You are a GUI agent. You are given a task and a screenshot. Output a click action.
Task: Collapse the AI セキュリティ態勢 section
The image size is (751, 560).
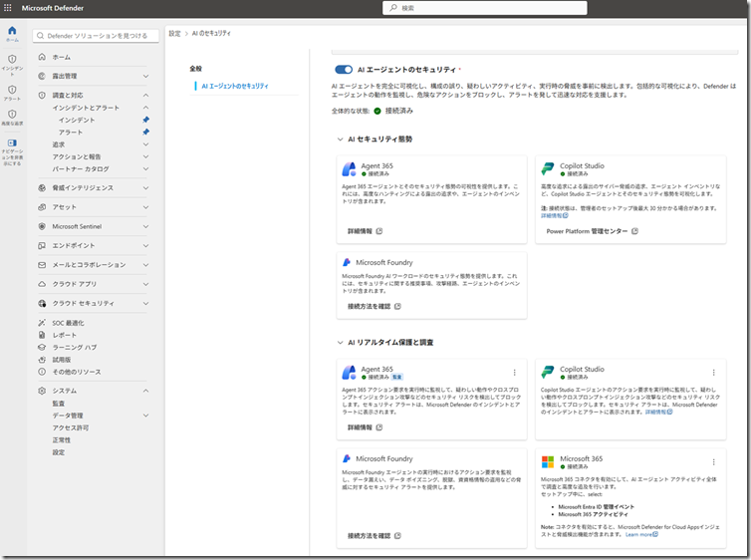click(340, 140)
